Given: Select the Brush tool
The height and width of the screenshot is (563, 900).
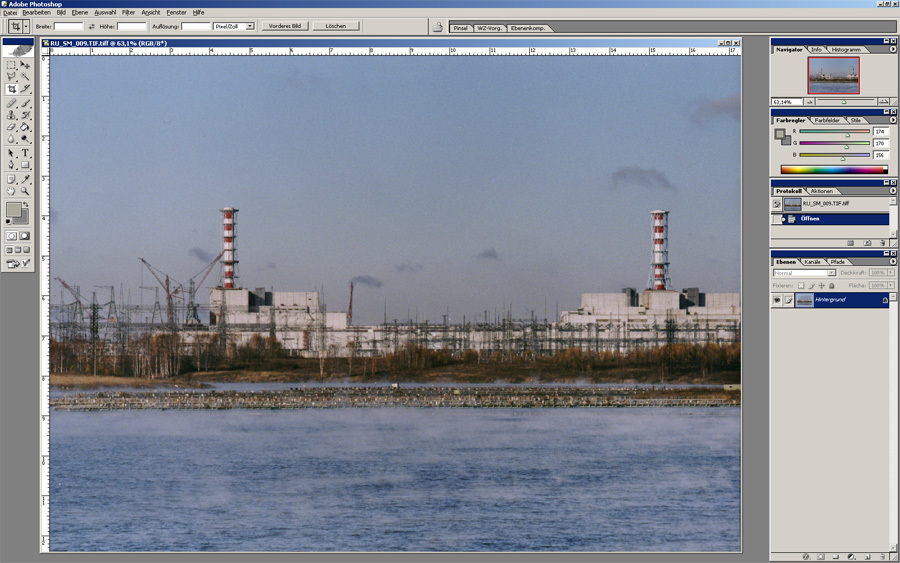Looking at the screenshot, I should coord(25,103).
